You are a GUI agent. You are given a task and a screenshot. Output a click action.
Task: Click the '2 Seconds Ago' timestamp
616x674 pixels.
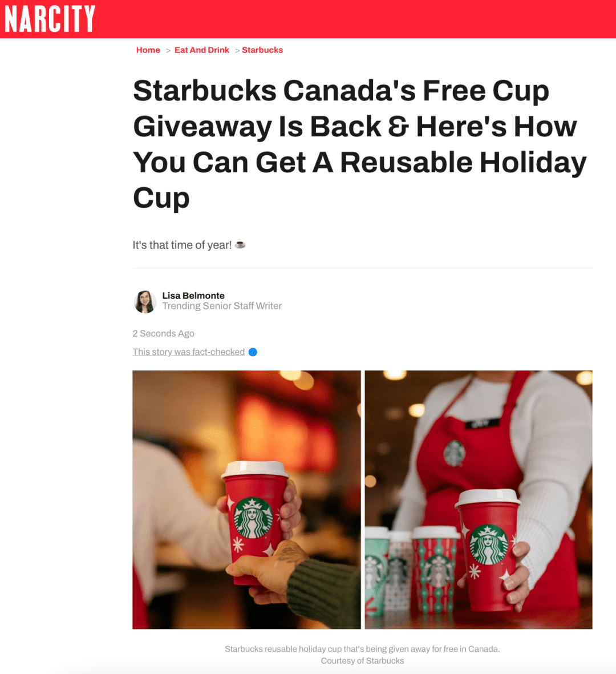(163, 333)
